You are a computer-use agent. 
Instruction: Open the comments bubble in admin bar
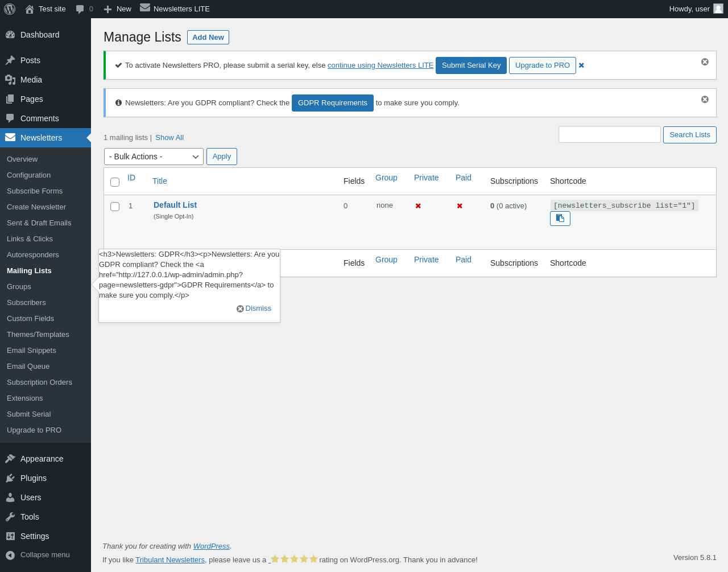tap(80, 9)
